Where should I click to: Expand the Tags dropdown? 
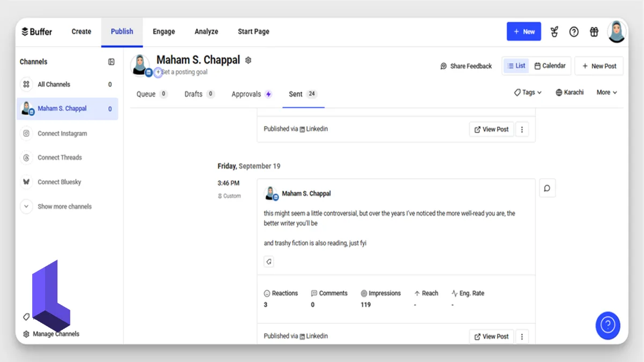click(527, 92)
